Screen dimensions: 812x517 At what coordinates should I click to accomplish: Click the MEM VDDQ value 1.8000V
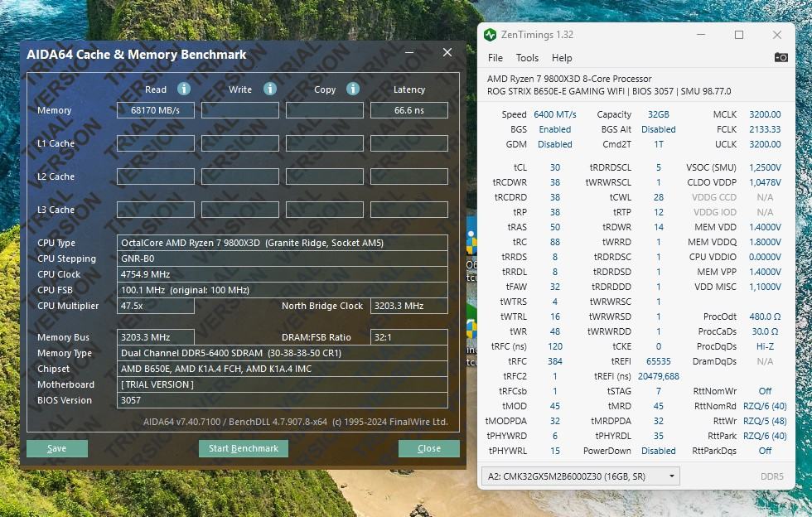coord(765,243)
